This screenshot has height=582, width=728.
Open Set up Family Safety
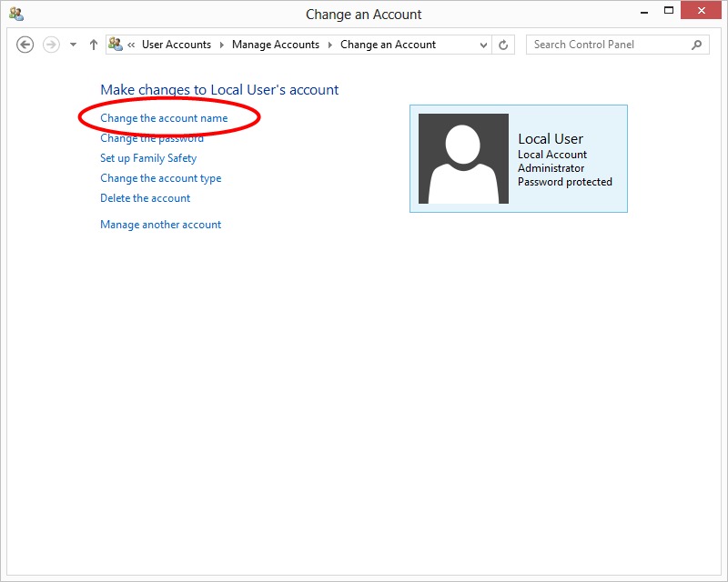click(x=148, y=158)
